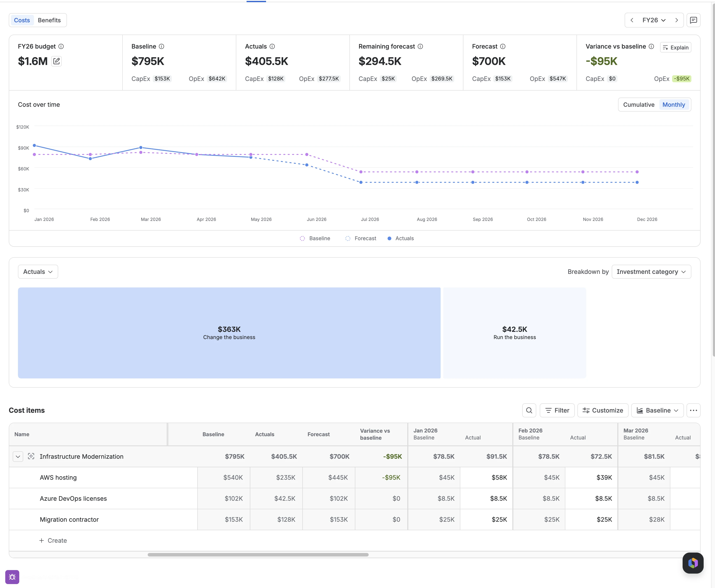
Task: Open info icon next to Variance vs baseline
Action: coord(651,46)
